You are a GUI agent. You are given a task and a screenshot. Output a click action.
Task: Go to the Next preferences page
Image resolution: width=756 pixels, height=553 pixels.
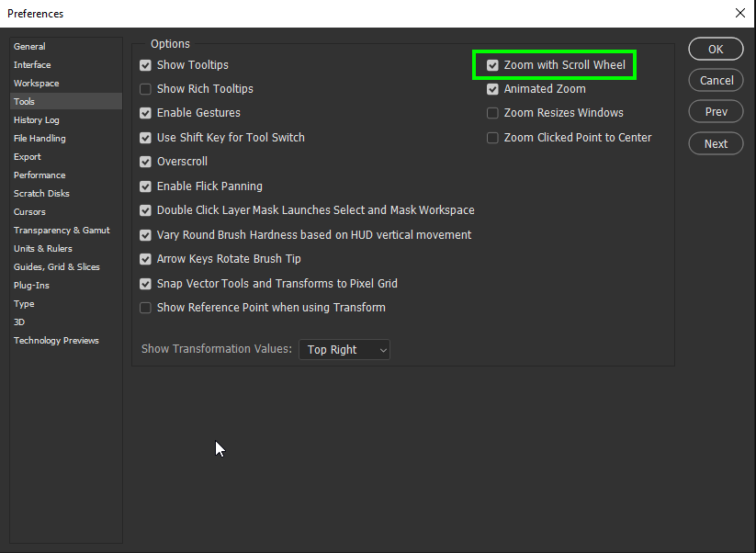point(716,143)
